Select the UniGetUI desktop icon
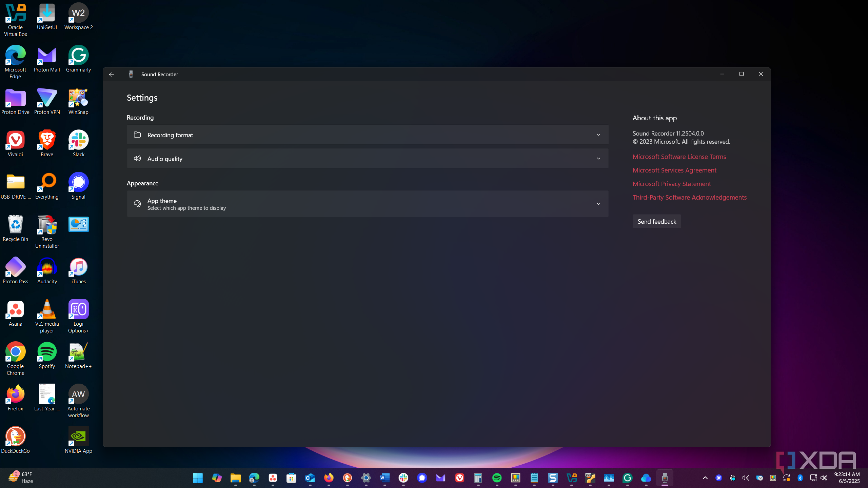The image size is (868, 488). point(47,16)
